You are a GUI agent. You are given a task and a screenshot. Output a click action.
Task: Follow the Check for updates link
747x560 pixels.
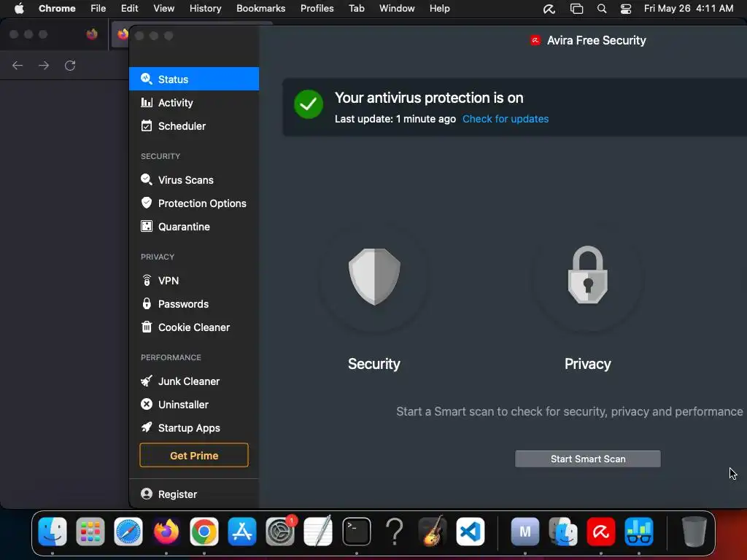[506, 119]
